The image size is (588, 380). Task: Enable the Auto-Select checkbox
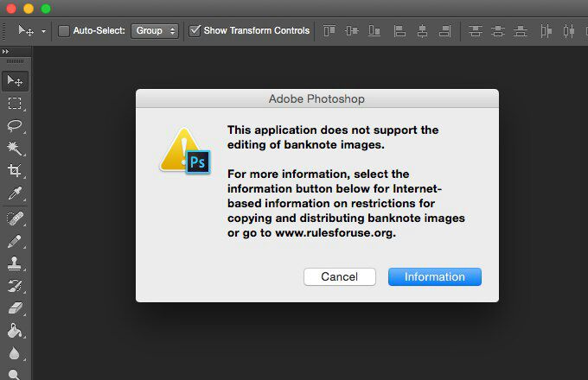(64, 31)
